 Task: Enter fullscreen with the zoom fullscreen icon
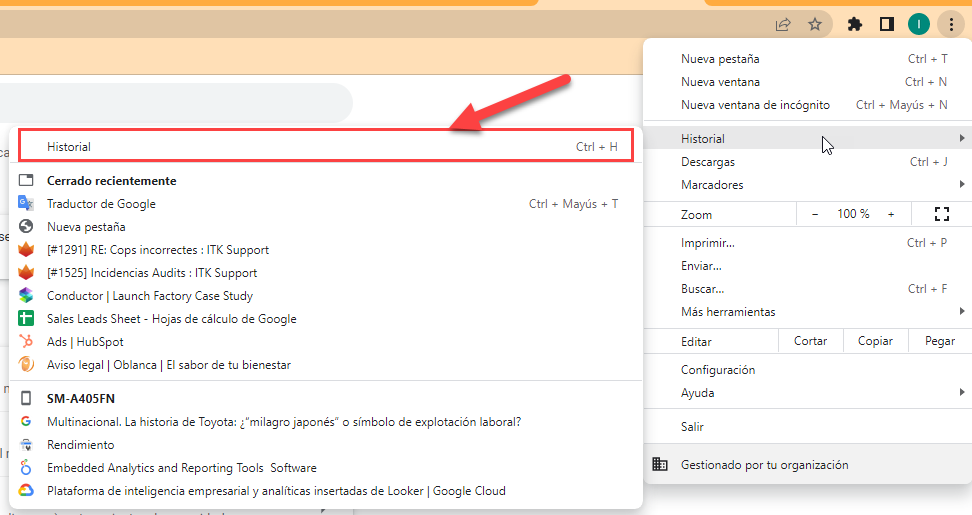click(x=942, y=214)
